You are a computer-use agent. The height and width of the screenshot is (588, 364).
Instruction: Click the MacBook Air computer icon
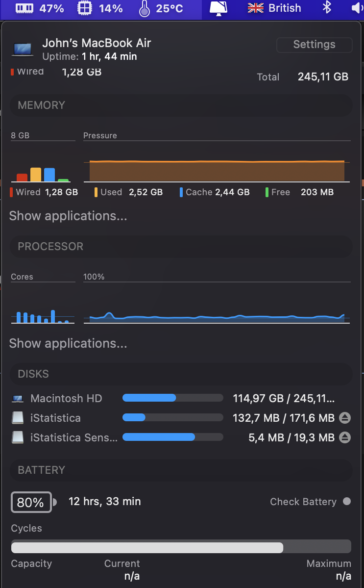point(23,49)
